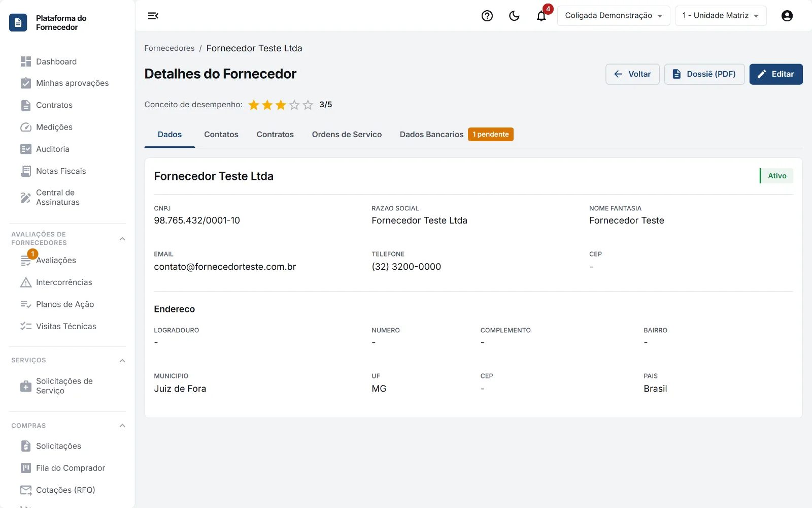Switch to the Dados tab
Image resolution: width=812 pixels, height=508 pixels.
[170, 135]
